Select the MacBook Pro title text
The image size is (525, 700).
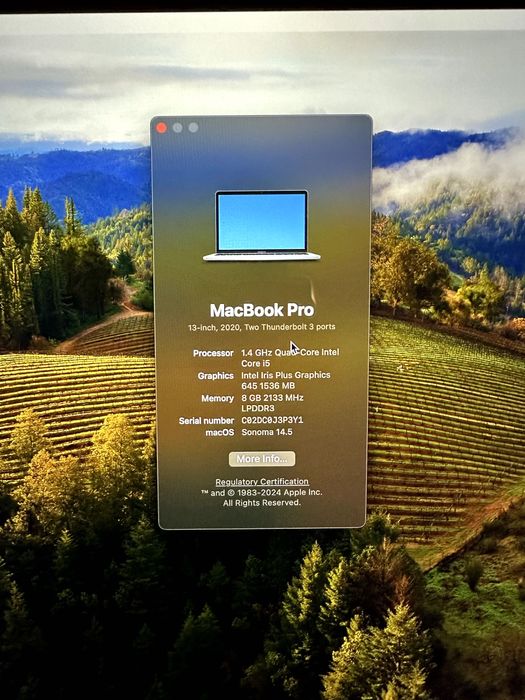click(x=262, y=310)
